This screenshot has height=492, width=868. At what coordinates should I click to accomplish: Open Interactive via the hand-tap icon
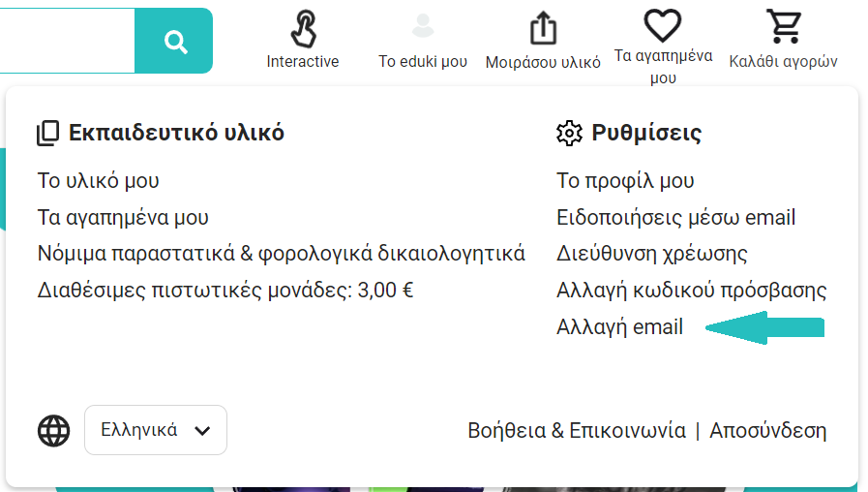(303, 29)
